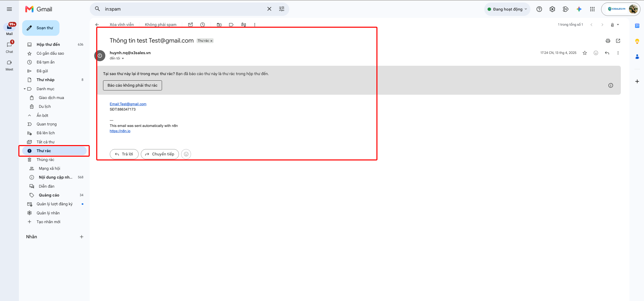Collapse sidebar with 'Ẩn bớt'

tap(42, 115)
